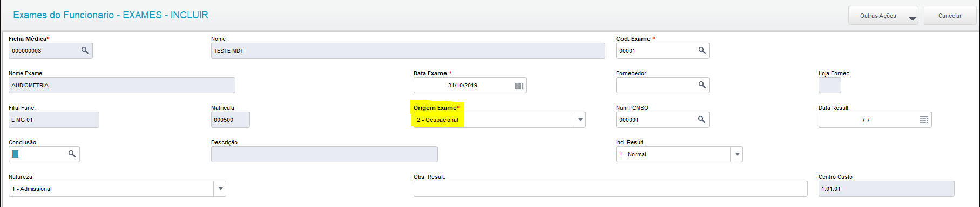
Task: Click the 'Origem Exame' label
Action: click(435, 108)
